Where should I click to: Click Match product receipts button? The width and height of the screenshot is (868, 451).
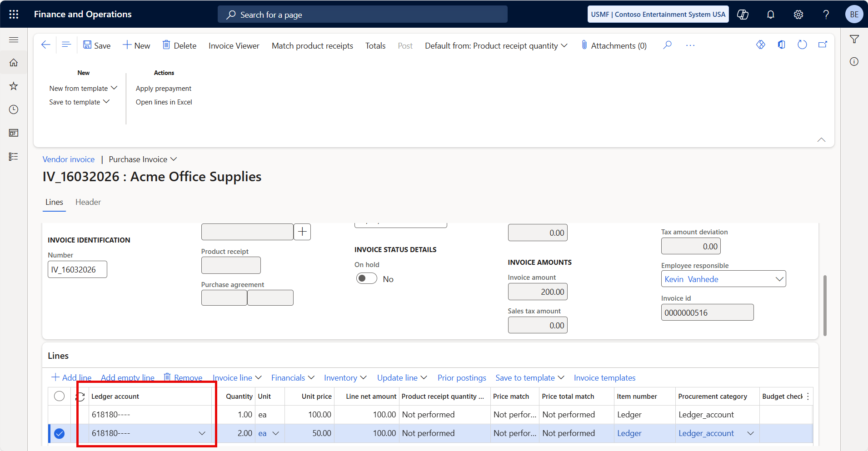[312, 46]
